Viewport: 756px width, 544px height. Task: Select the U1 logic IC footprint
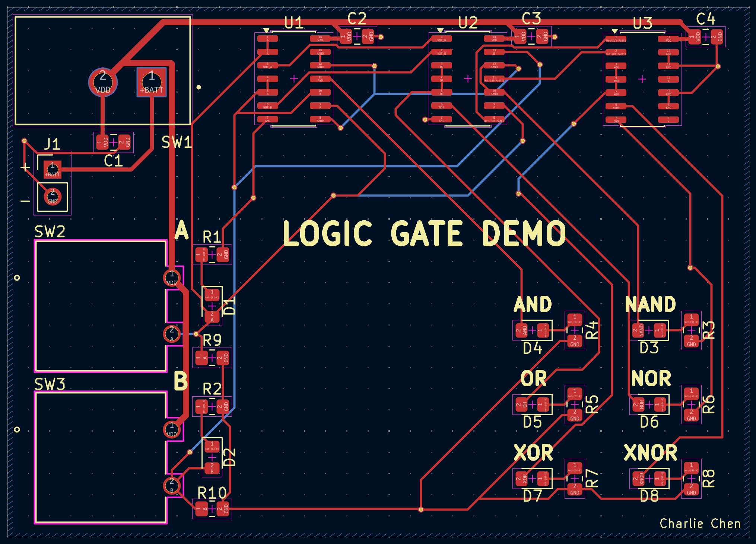tap(294, 78)
